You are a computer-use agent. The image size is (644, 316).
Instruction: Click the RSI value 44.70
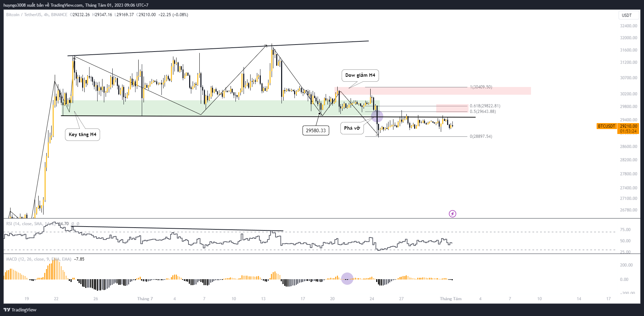[64, 224]
